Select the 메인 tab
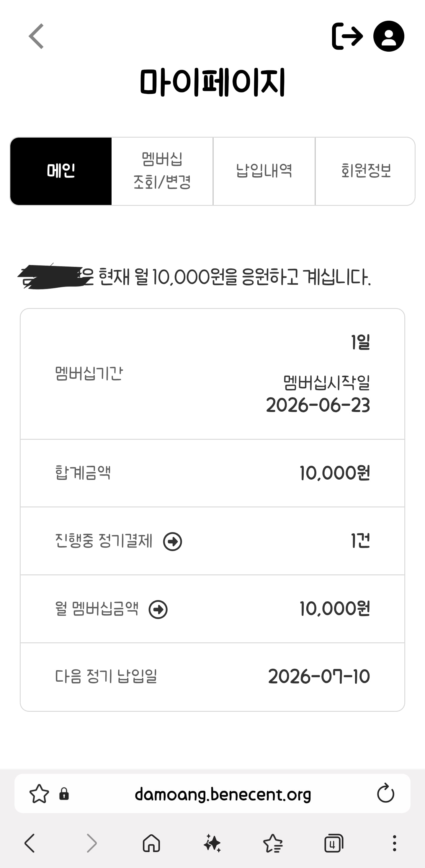 pos(61,171)
